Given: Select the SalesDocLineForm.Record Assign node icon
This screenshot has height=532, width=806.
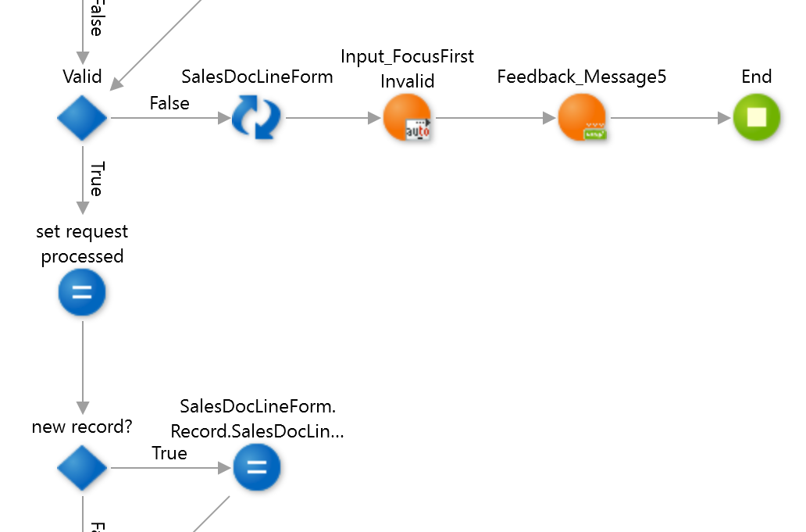Looking at the screenshot, I should tap(256, 468).
